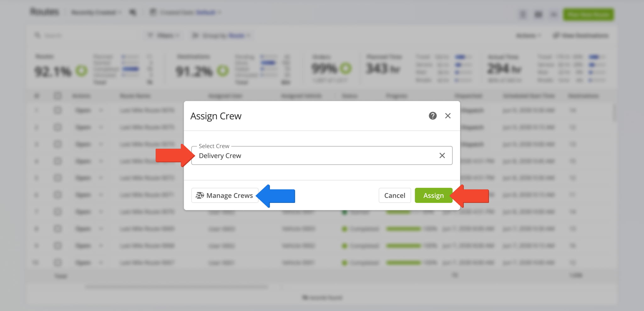Close the Assign Crew dialog with X
644x311 pixels.
[448, 116]
